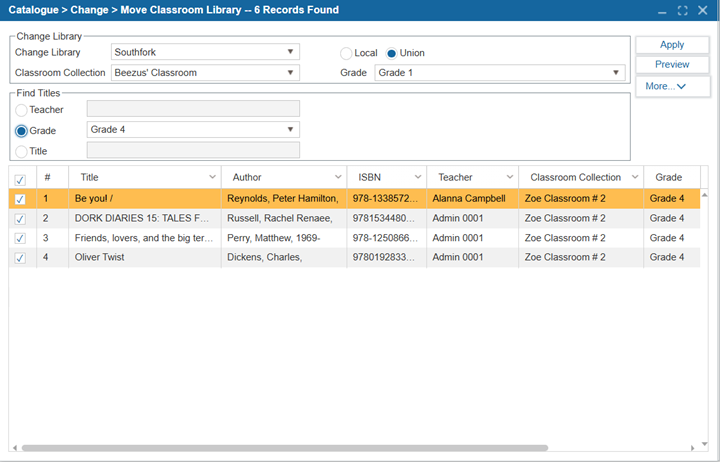Open the Teacher column filter chevron
The image size is (720, 462).
(510, 177)
